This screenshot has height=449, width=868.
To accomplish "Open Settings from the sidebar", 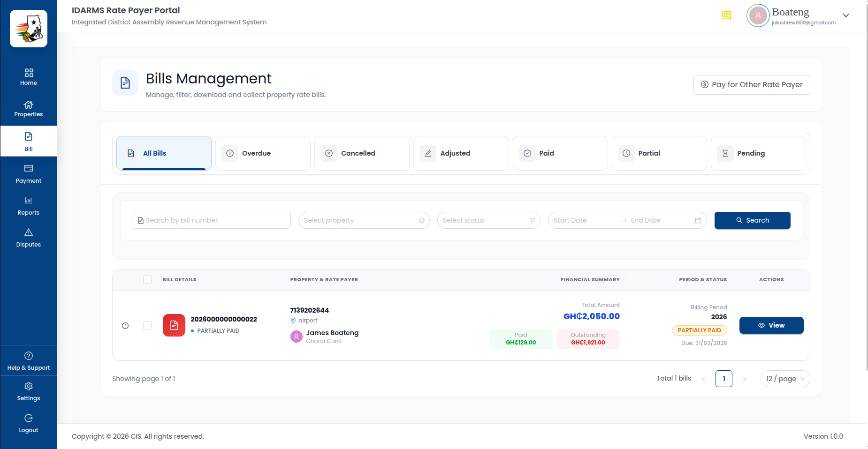I will coord(28,391).
